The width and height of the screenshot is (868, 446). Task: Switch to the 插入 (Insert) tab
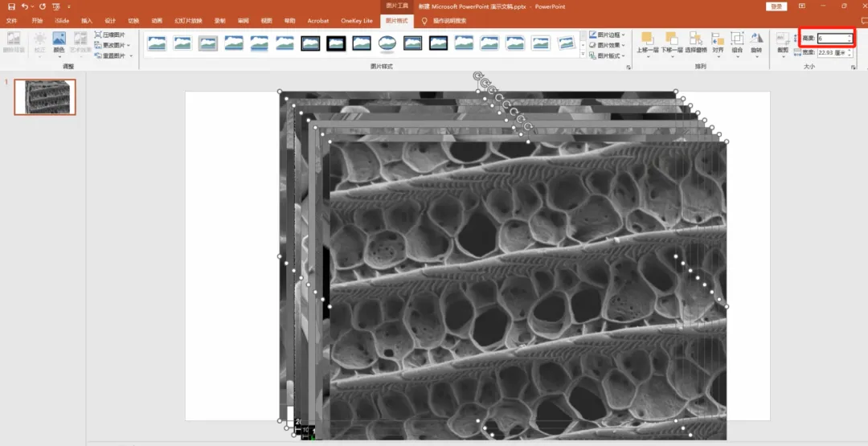point(86,20)
